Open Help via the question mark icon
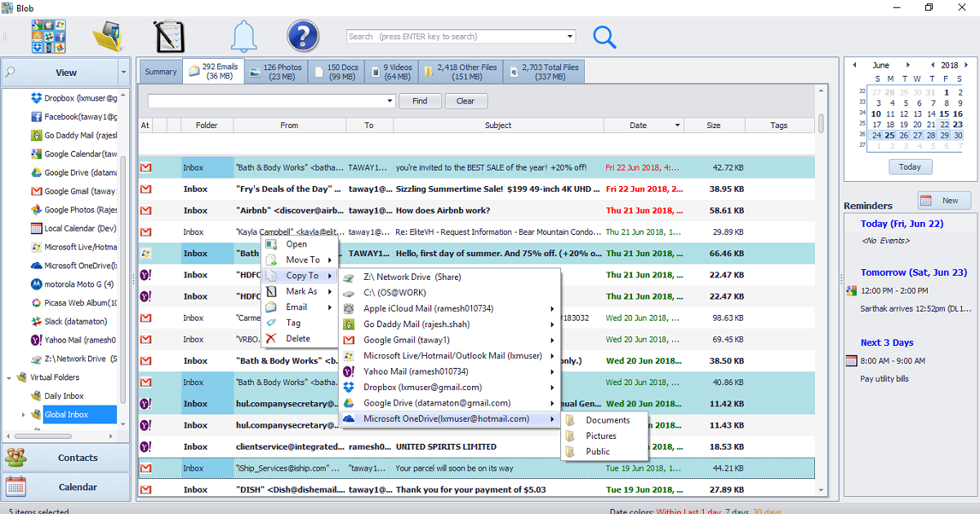 point(303,35)
